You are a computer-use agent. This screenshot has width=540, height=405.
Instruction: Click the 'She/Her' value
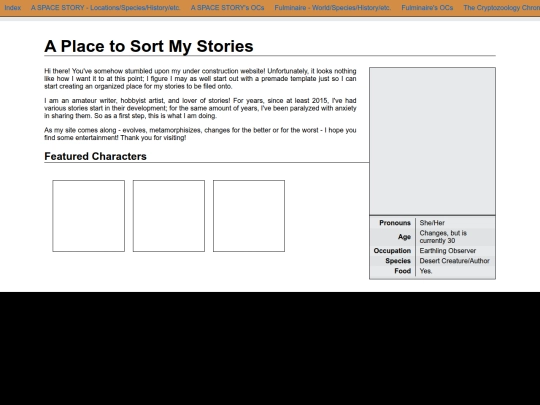pos(432,223)
